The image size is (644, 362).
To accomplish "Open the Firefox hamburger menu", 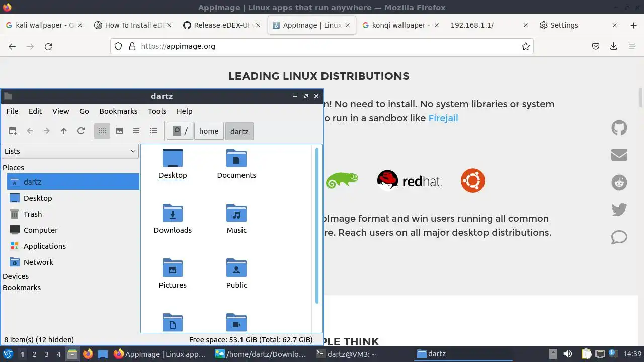I will [x=632, y=46].
